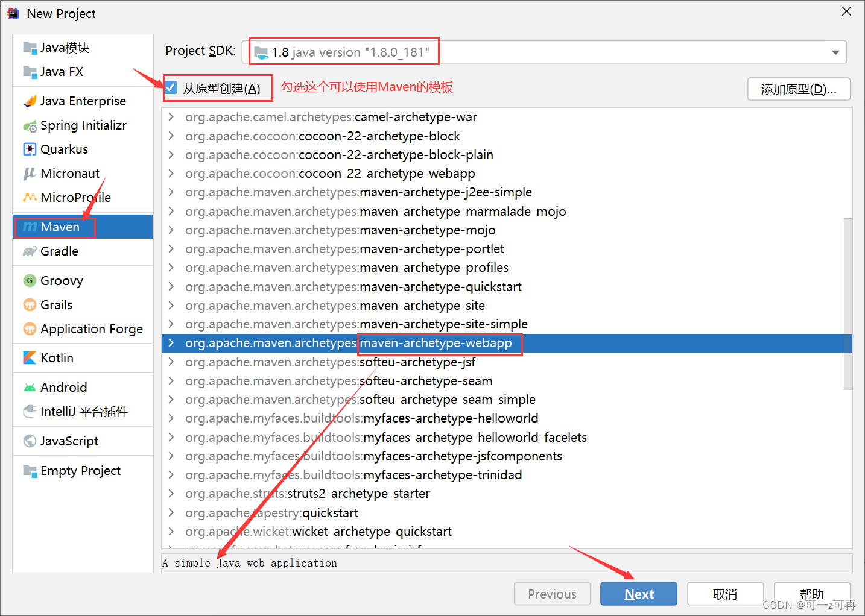Screen dimensions: 865x616
Task: Click the 帮助 help button
Action: pos(812,594)
